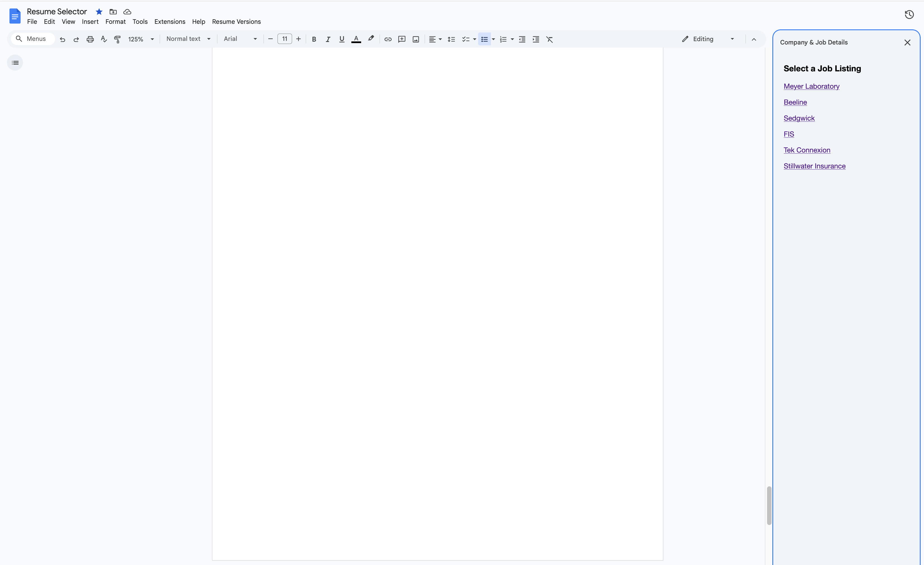The image size is (924, 565).
Task: Click the Google Docs home icon
Action: click(x=15, y=16)
